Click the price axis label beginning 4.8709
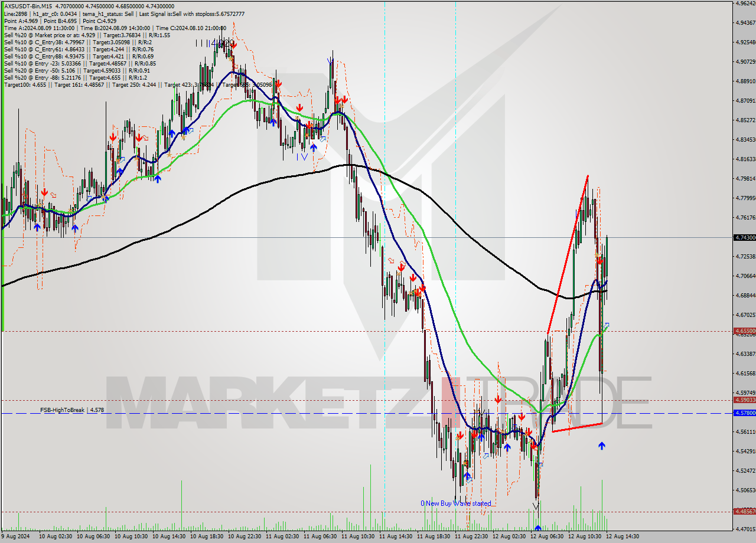756x543 pixels. [x=745, y=100]
